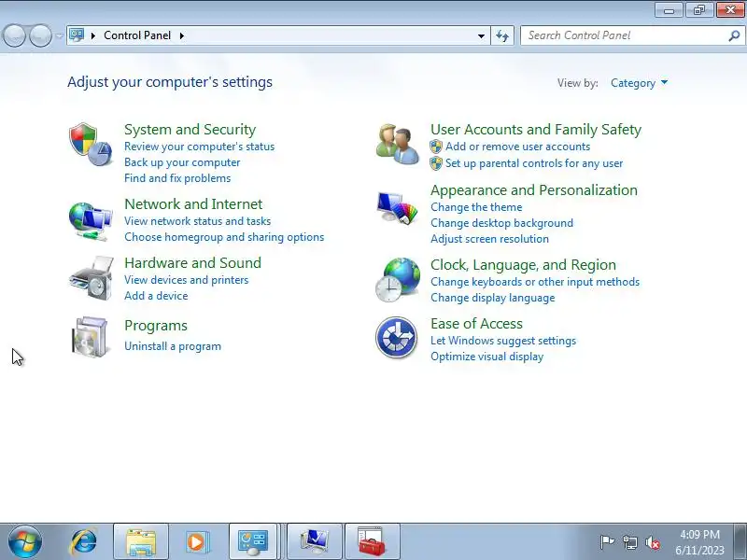Open the Network and Internet globe icon

(91, 221)
